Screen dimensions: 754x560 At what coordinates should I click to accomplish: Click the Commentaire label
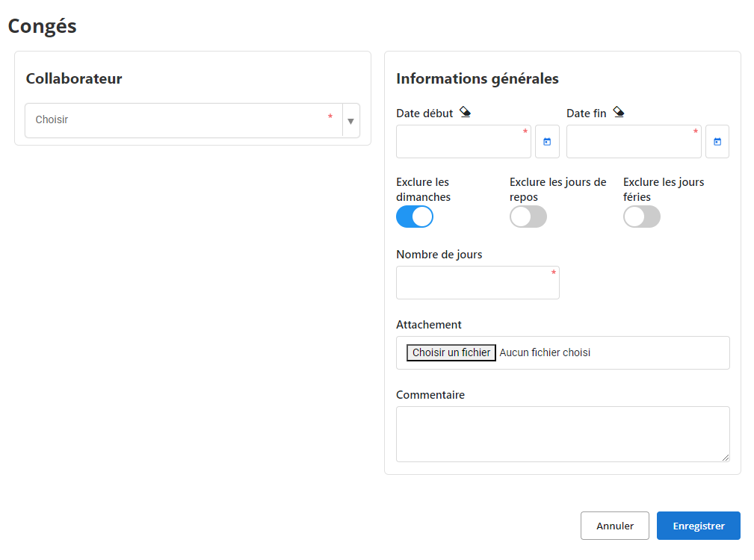(x=430, y=395)
